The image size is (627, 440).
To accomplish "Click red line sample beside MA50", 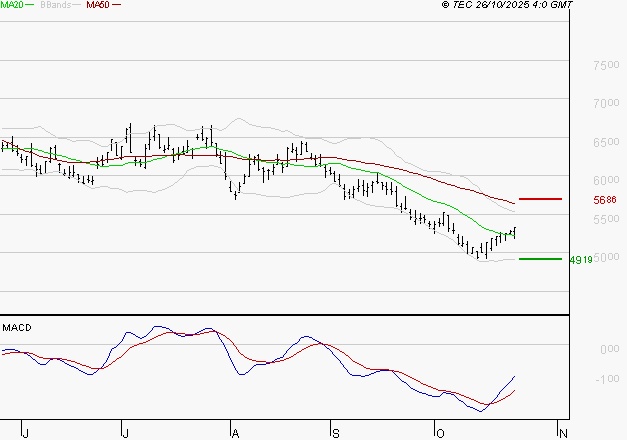I will [117, 5].
